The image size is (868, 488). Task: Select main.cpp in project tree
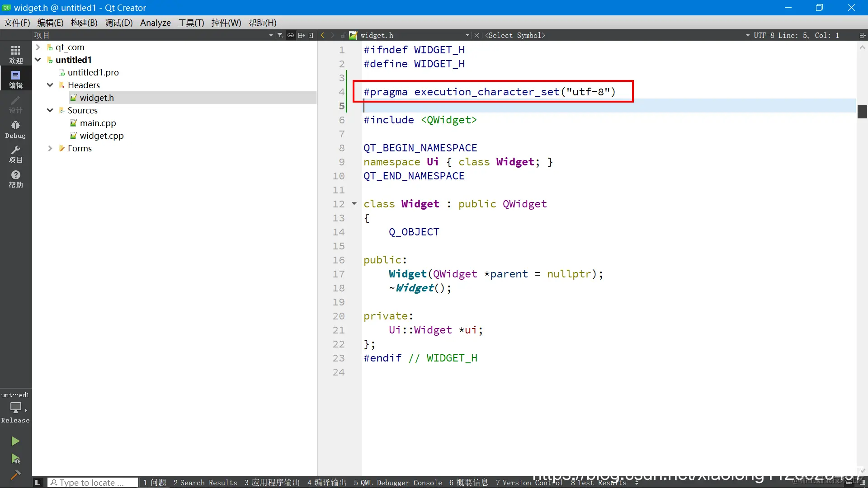tap(98, 123)
